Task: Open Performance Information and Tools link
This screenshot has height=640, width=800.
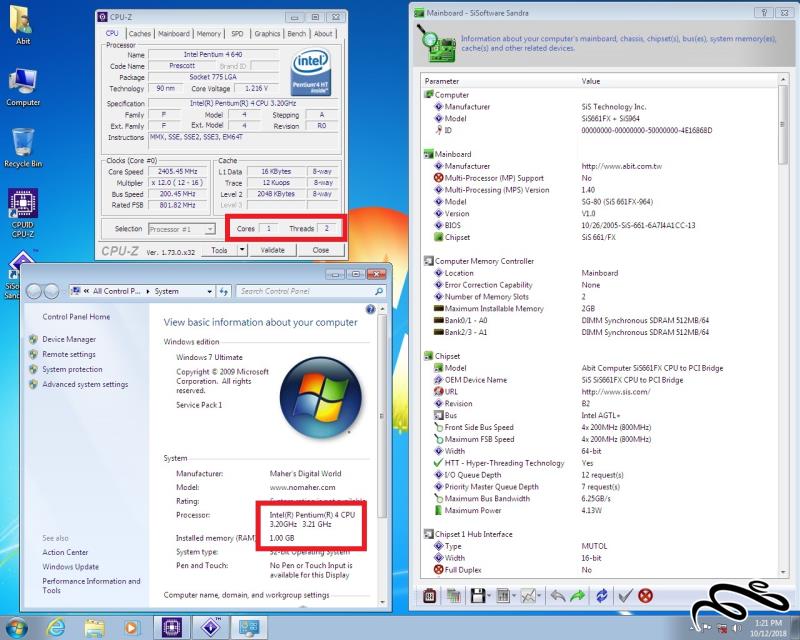Action: (x=91, y=585)
